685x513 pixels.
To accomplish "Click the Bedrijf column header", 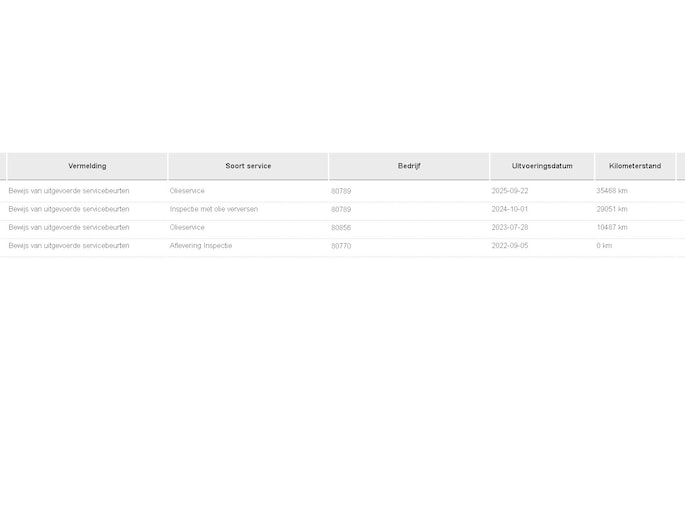I will coord(409,166).
